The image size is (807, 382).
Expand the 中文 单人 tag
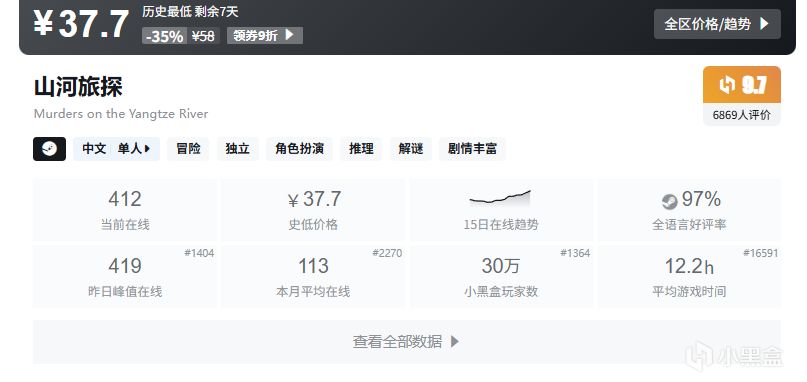click(116, 149)
